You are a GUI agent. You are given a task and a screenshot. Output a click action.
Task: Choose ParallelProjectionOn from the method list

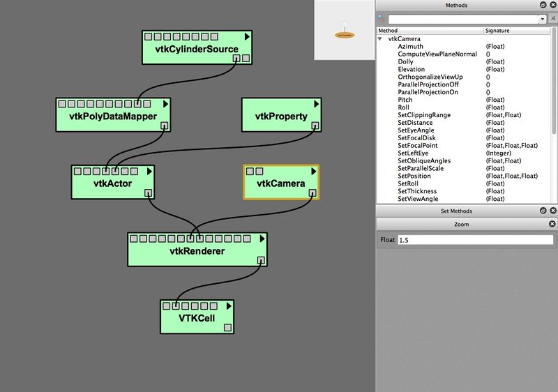(x=428, y=92)
